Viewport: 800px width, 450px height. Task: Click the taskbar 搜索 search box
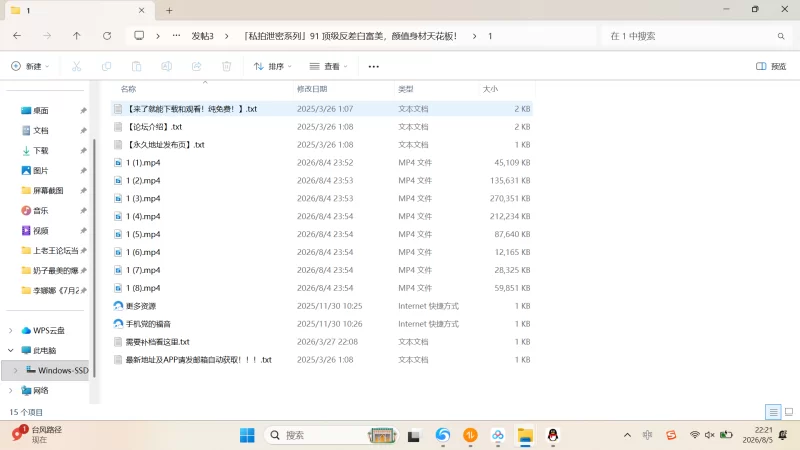331,435
